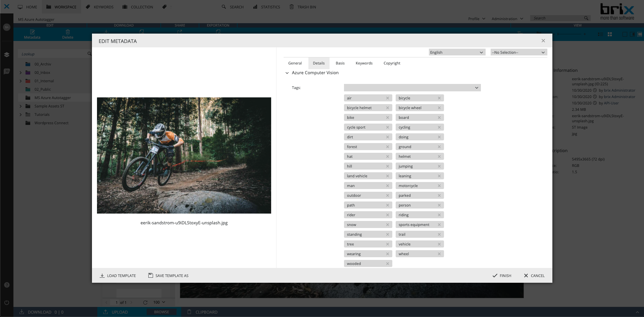This screenshot has height=317, width=644.
Task: Click the Load Template download icon
Action: coord(102,276)
